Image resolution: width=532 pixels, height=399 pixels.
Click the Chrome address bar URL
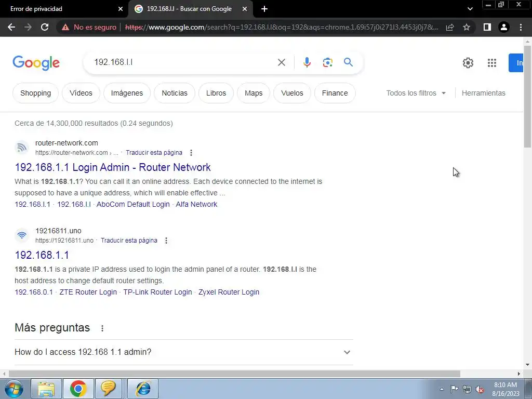coord(282,27)
